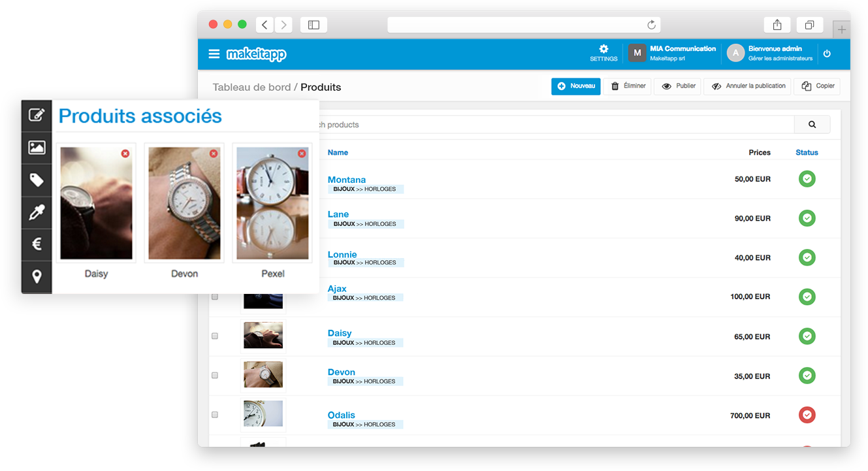
Task: Click the search products field
Action: tap(555, 125)
